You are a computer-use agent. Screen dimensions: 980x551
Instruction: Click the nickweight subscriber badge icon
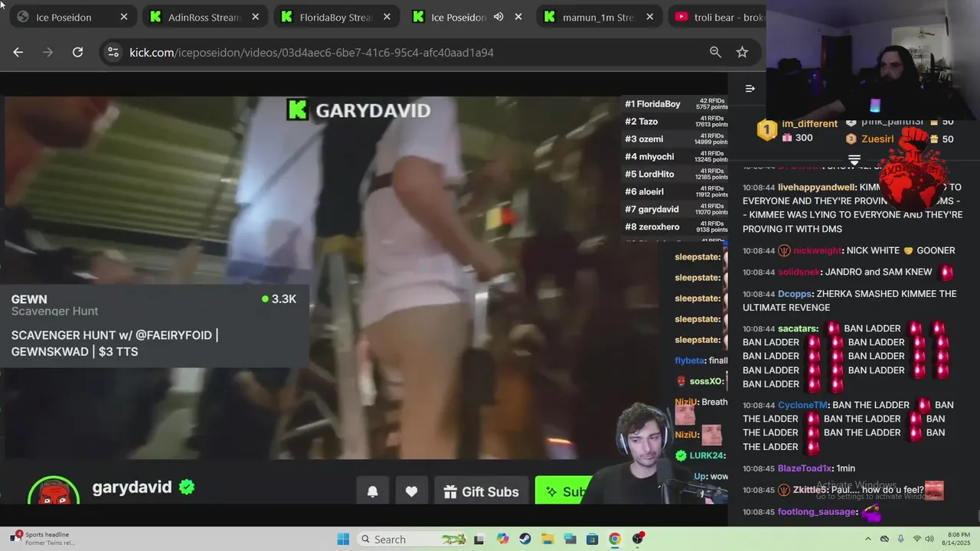(x=784, y=250)
